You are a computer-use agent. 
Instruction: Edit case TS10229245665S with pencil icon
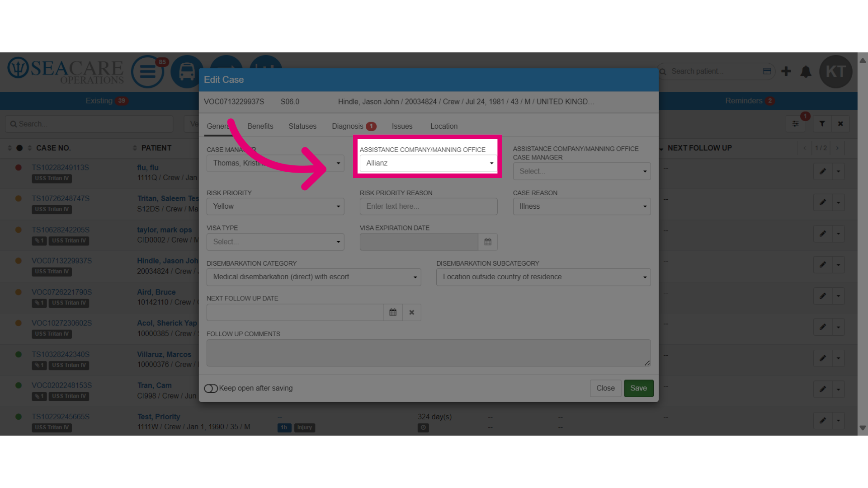tap(823, 421)
